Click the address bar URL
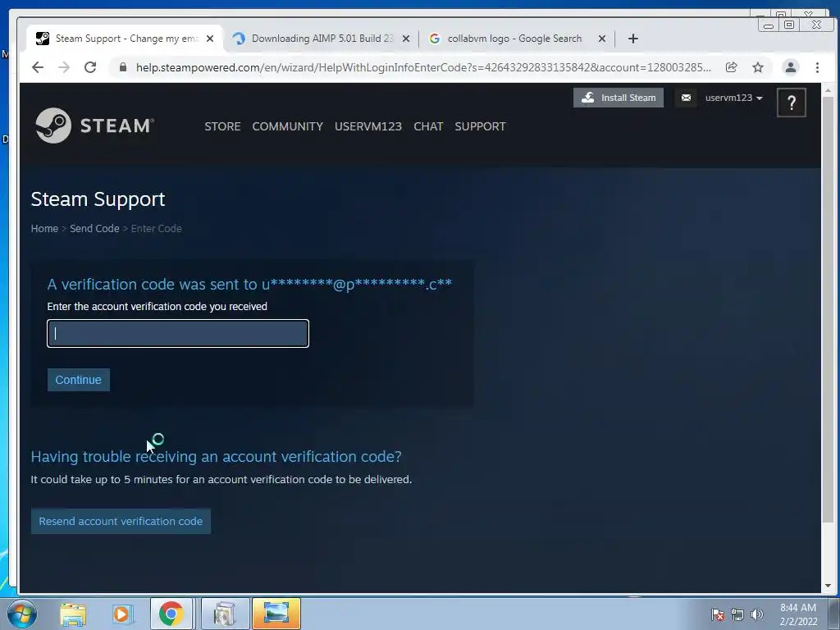This screenshot has height=630, width=840. (x=423, y=67)
